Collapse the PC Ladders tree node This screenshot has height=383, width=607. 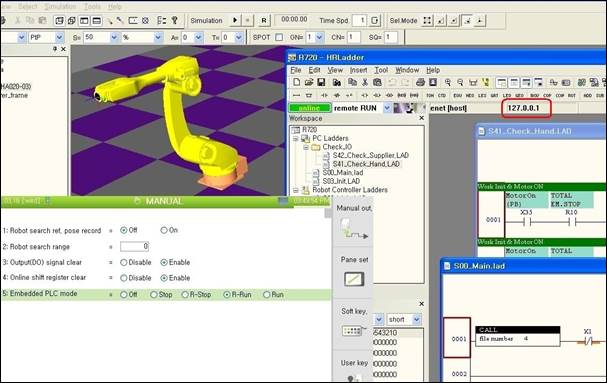click(296, 138)
